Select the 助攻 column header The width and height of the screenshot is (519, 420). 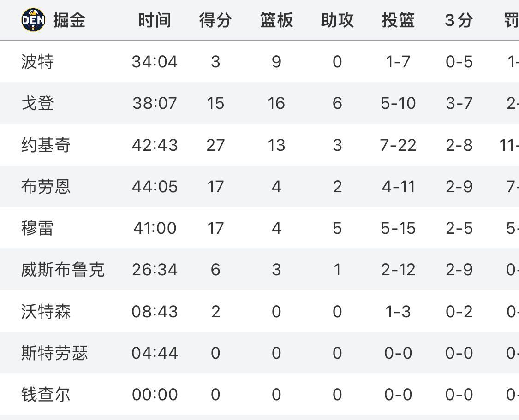337,20
